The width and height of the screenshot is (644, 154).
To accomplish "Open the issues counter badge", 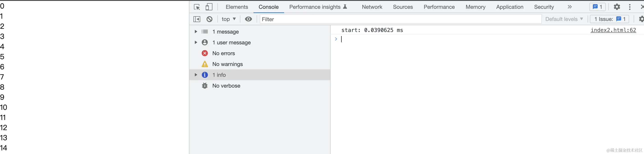I will 597,7.
